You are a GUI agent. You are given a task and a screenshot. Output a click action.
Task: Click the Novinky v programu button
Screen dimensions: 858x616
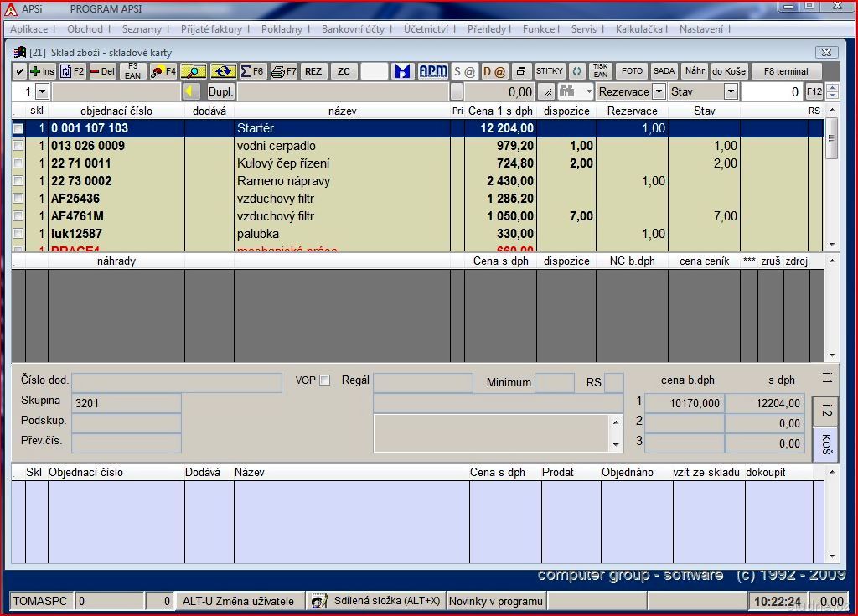click(496, 601)
